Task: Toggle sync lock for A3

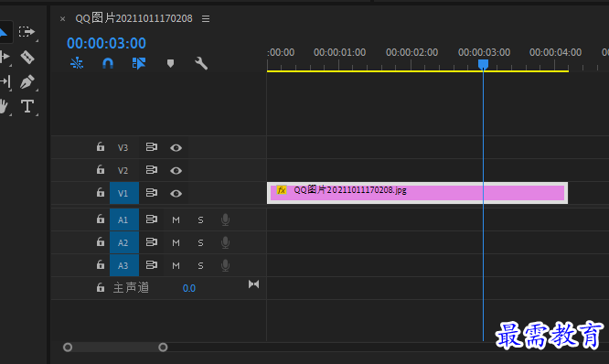Action: click(x=152, y=265)
